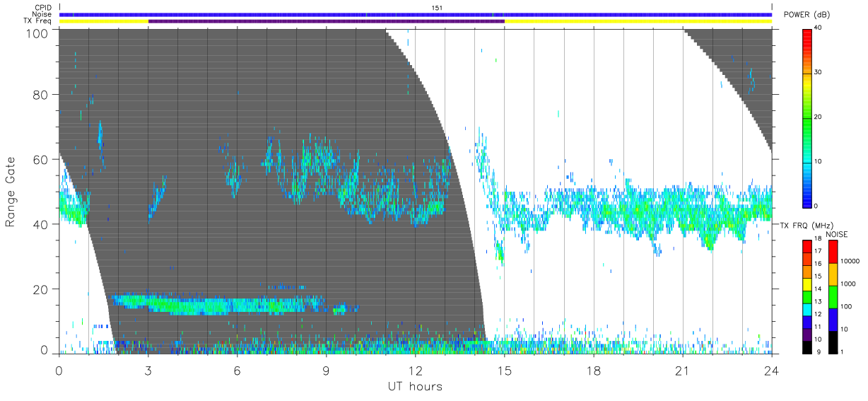Click the 20 tick label on Range Gate axis
Screen dimensions: 868x401
coord(42,289)
